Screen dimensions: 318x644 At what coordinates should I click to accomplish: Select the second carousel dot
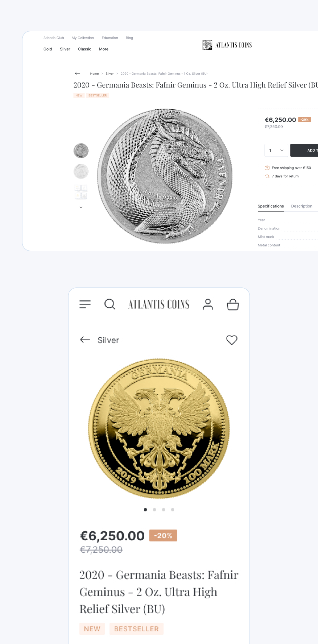click(x=154, y=510)
